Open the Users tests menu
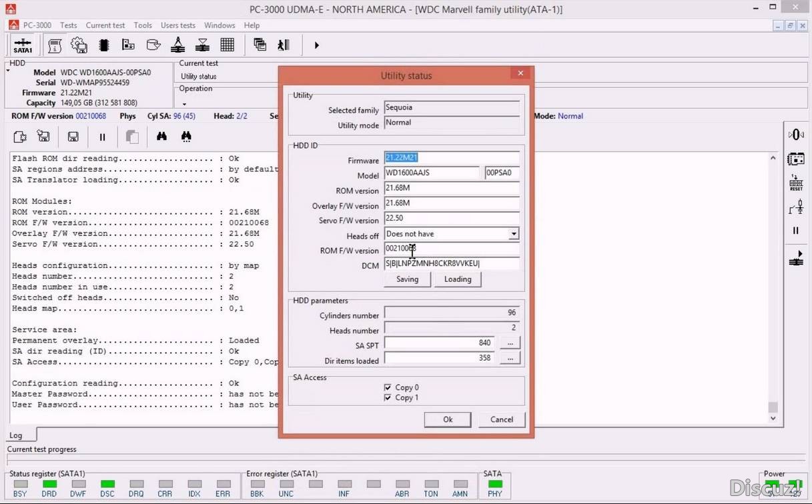This screenshot has width=812, height=504. point(178,25)
